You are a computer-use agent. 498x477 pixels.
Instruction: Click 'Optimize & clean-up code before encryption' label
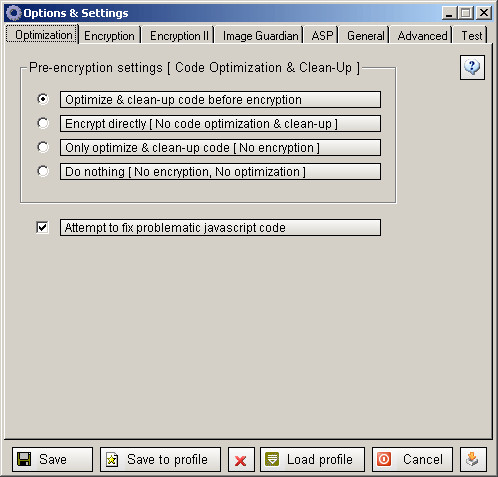click(220, 100)
